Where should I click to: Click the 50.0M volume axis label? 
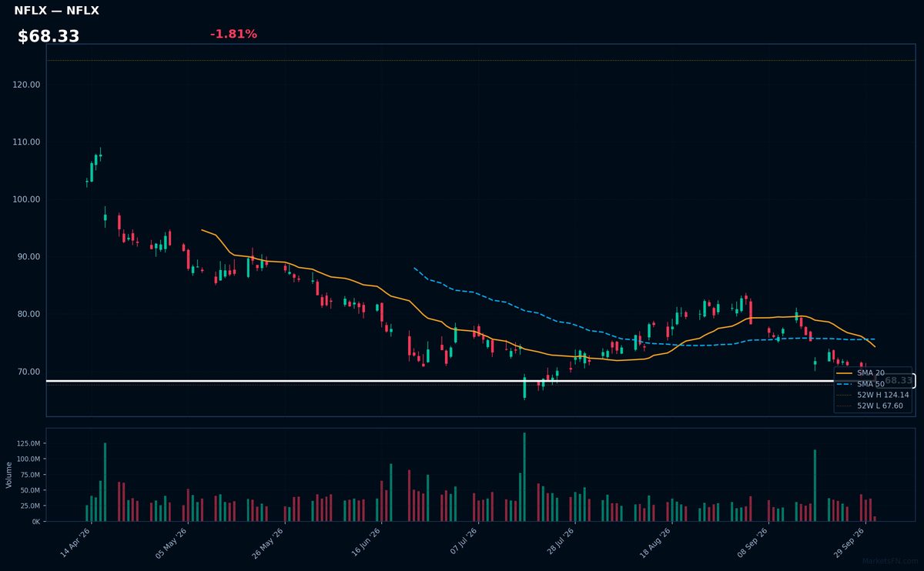click(30, 490)
